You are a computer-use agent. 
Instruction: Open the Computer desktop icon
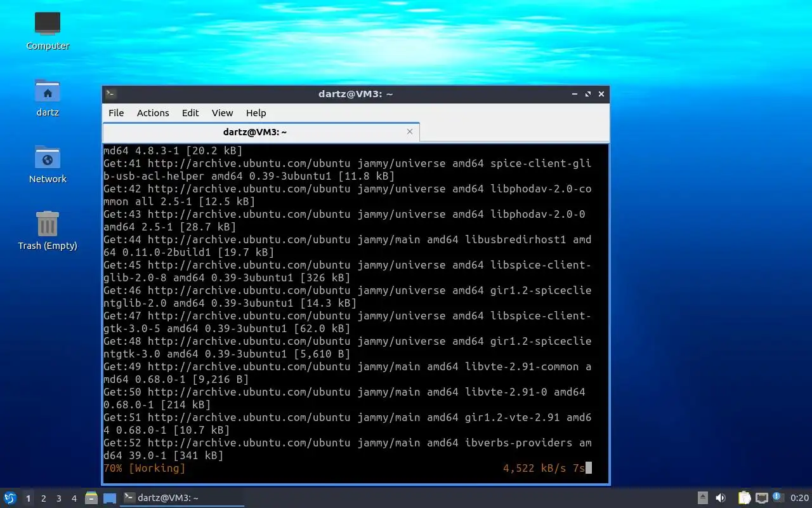(x=48, y=30)
